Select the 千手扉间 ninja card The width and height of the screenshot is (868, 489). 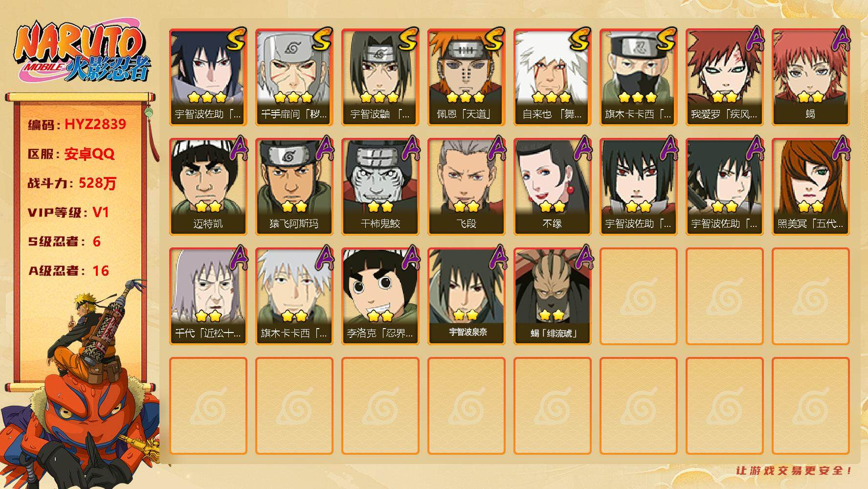pyautogui.click(x=294, y=77)
